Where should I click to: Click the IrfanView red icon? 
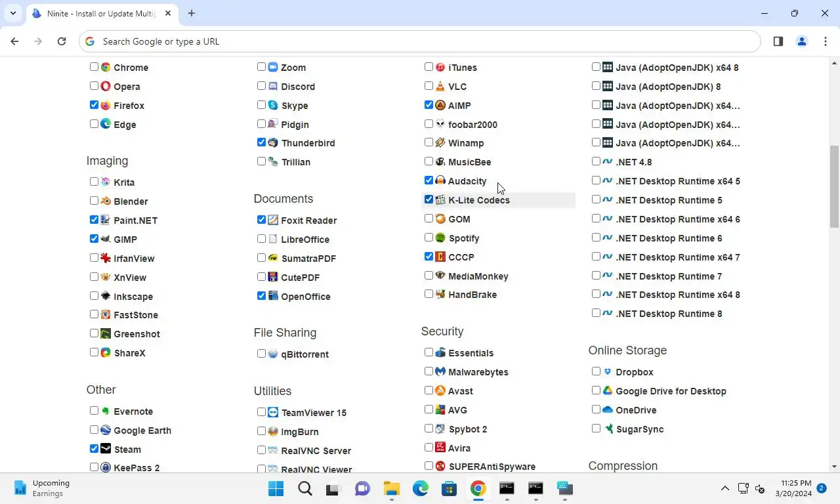tap(106, 258)
